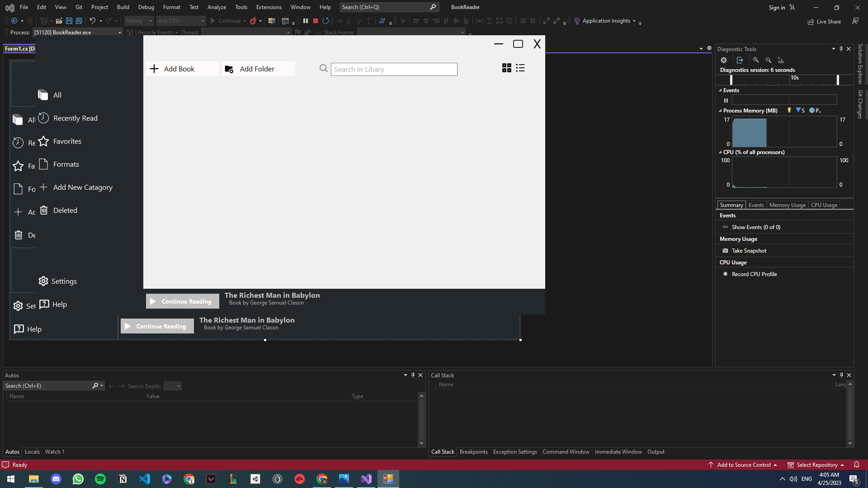Select grid view in the BookReader library

point(506,68)
